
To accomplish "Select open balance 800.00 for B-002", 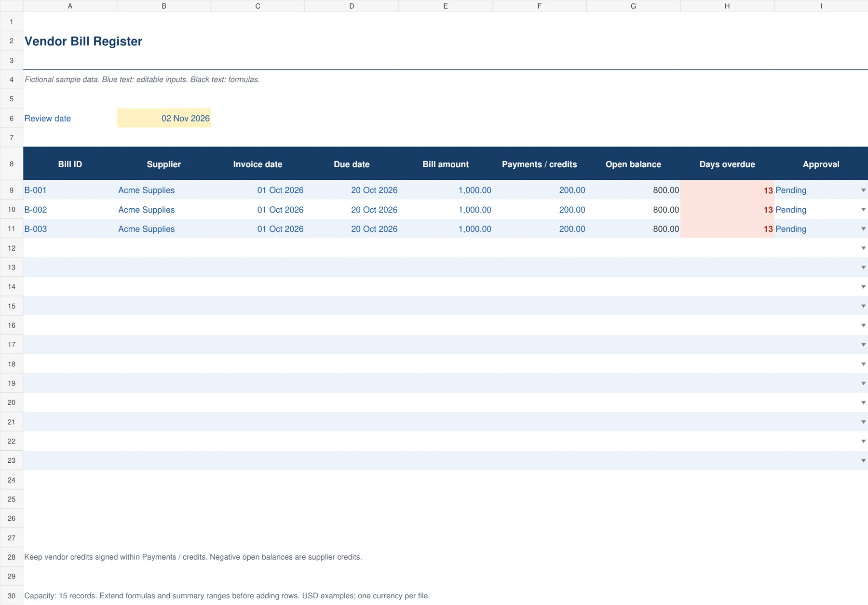I will (x=633, y=210).
